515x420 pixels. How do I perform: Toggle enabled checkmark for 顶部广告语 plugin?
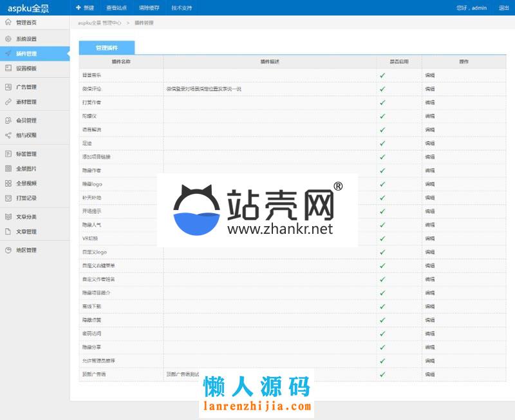[x=382, y=374]
